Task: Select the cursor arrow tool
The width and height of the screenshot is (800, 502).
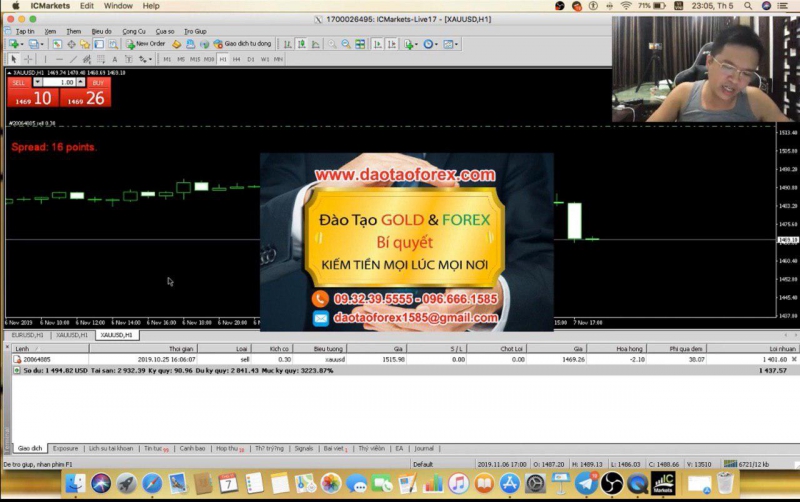Action: [x=13, y=59]
